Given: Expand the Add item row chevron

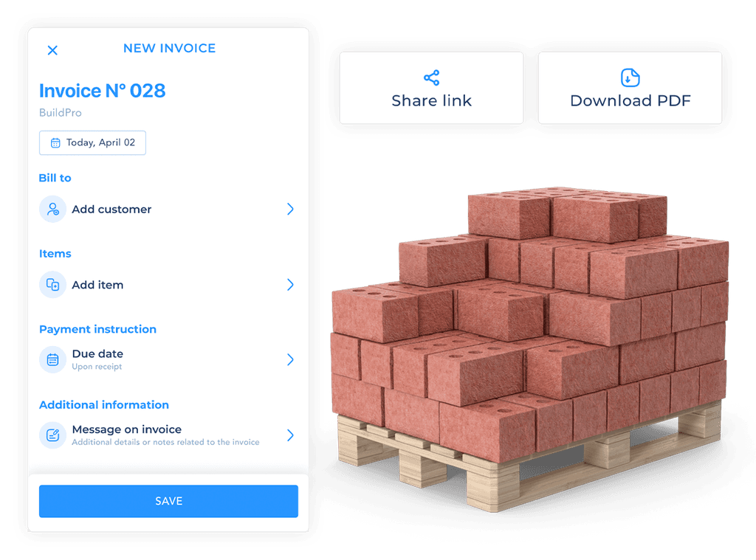Looking at the screenshot, I should click(290, 285).
